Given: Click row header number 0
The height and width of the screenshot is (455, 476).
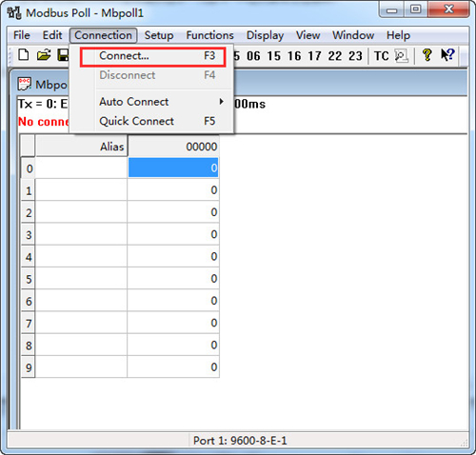Looking at the screenshot, I should pos(29,168).
